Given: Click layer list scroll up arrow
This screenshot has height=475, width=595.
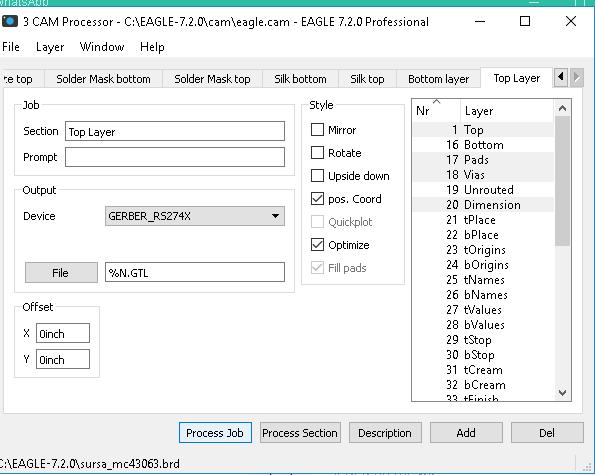Looking at the screenshot, I should coord(562,109).
